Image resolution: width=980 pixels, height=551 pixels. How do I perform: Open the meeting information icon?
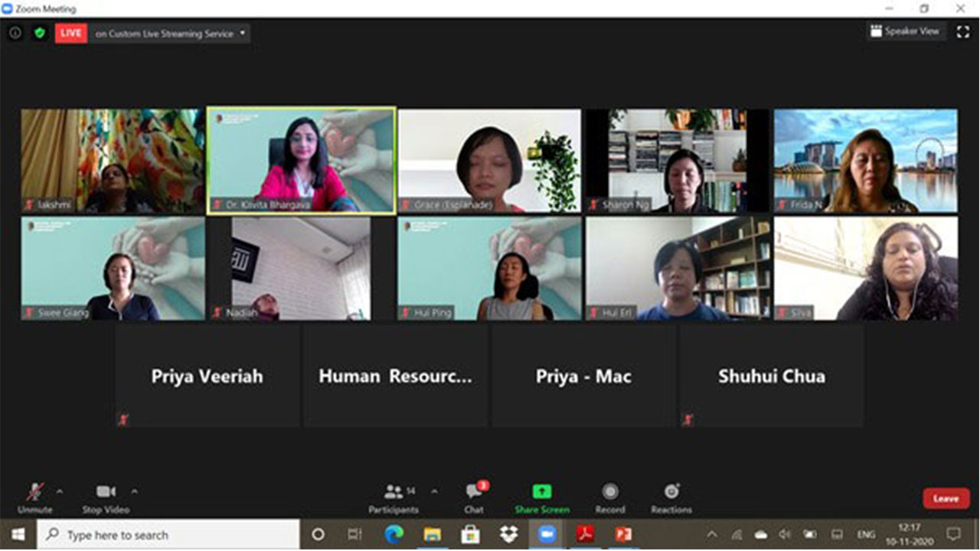(x=15, y=33)
